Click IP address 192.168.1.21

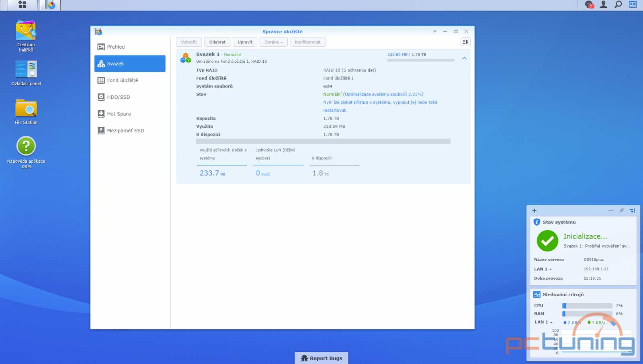(596, 269)
